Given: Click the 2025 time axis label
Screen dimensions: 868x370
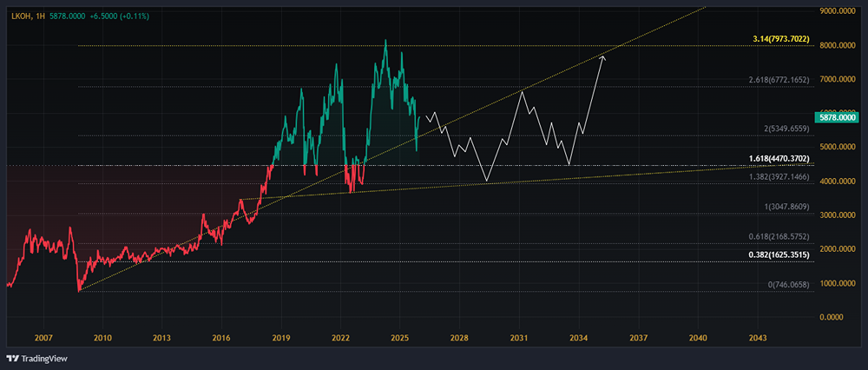Looking at the screenshot, I should coord(400,338).
